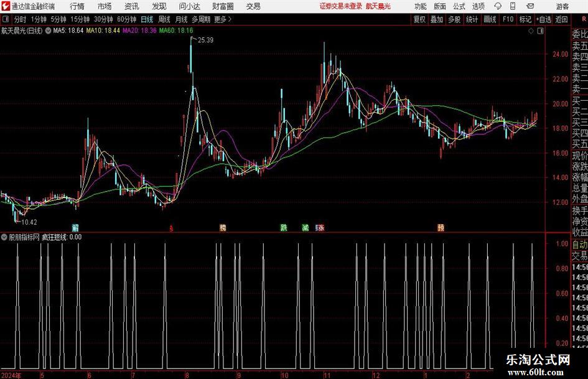Image resolution: width=588 pixels, height=379 pixels.
Task: Open the 公式 menu
Action: click(x=459, y=6)
